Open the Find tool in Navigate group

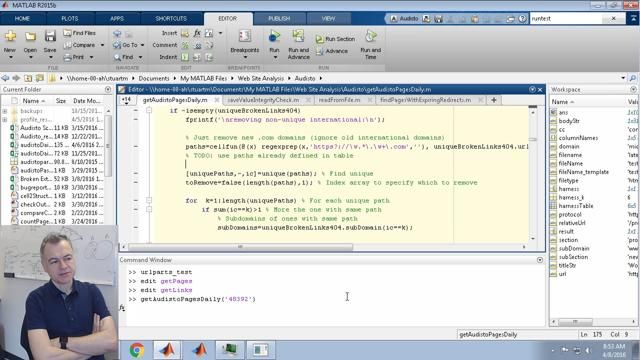[x=124, y=57]
